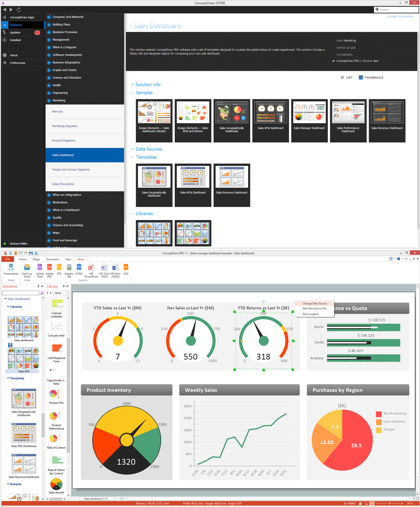Open Sales Manager Dashboard sample thumbnail

(309, 121)
